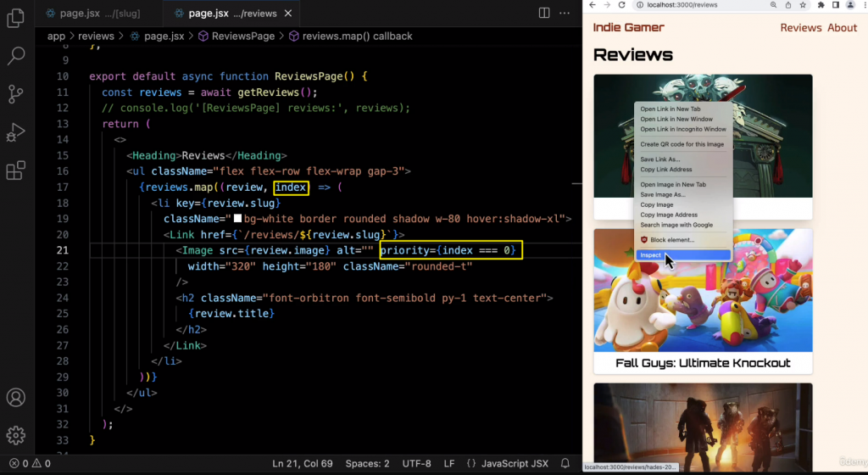The image size is (868, 475).
Task: Open the Extensions view
Action: pyautogui.click(x=15, y=170)
